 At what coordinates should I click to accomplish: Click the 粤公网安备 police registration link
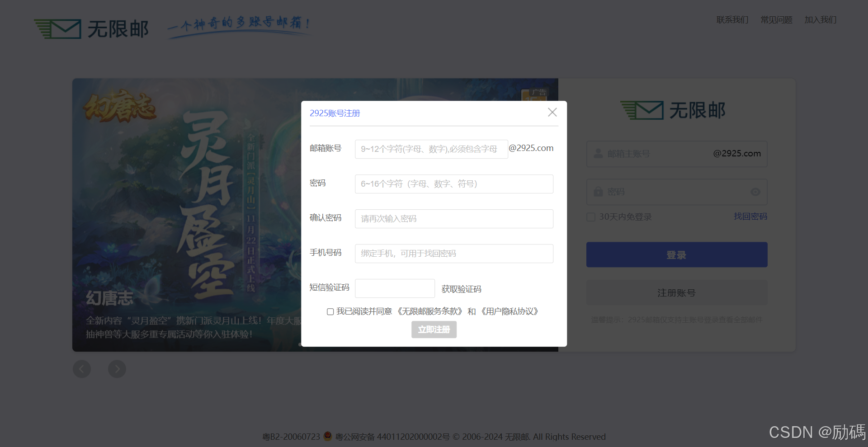point(392,437)
